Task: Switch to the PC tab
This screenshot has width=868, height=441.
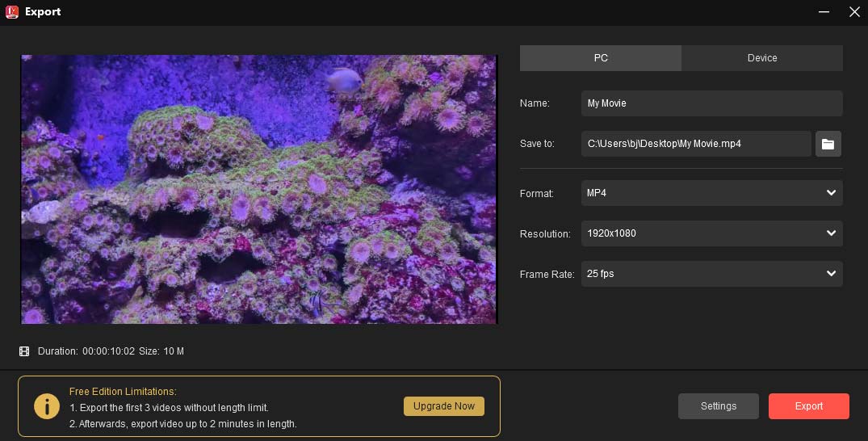Action: click(601, 58)
